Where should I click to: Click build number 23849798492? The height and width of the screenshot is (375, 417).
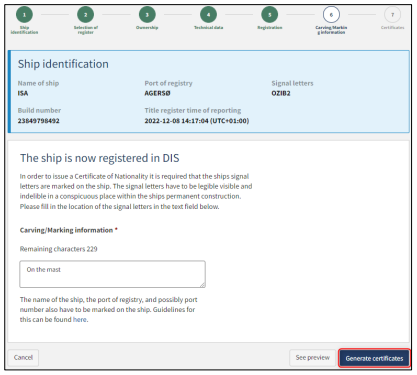(39, 121)
